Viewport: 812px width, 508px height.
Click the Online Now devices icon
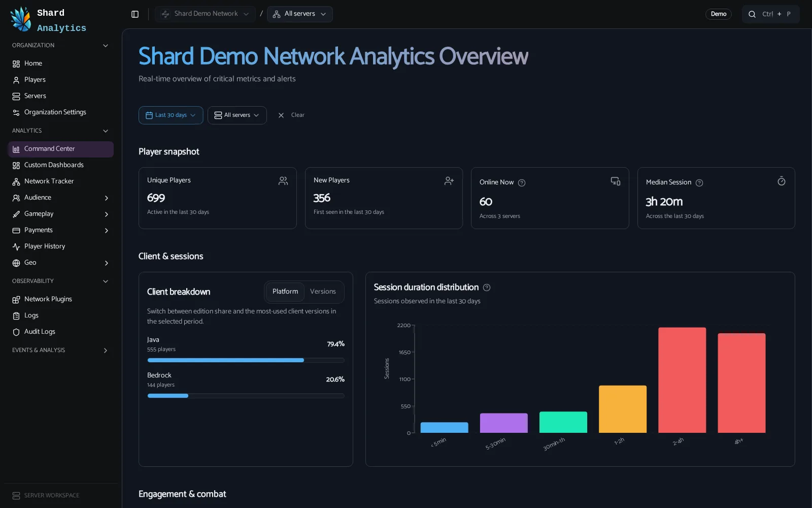pos(616,181)
